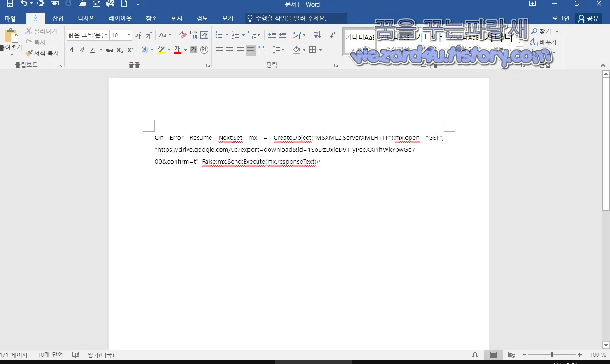
Task: Toggle subscript formatting
Action: coord(120,50)
